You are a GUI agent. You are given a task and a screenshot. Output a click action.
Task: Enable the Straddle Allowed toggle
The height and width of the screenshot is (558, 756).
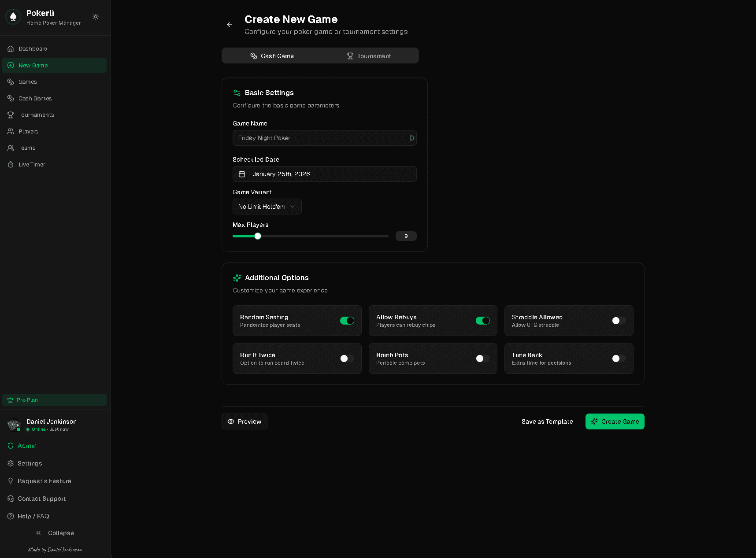coord(618,321)
